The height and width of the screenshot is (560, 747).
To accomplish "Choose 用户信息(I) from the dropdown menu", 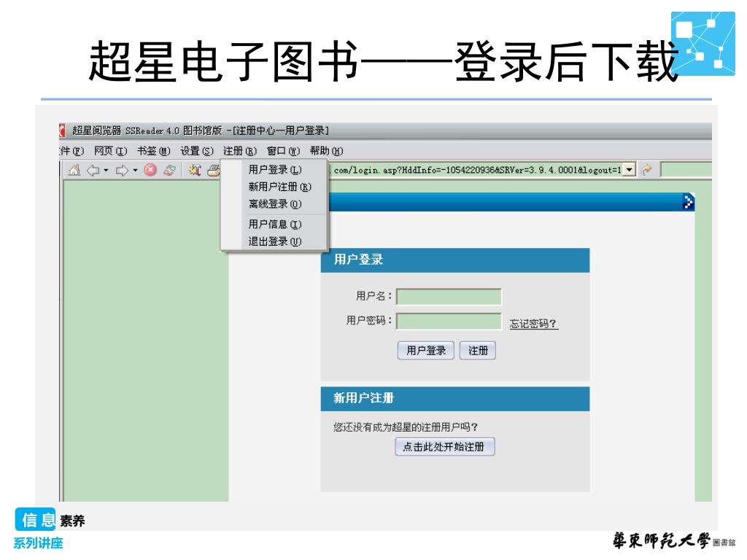I will (x=275, y=224).
